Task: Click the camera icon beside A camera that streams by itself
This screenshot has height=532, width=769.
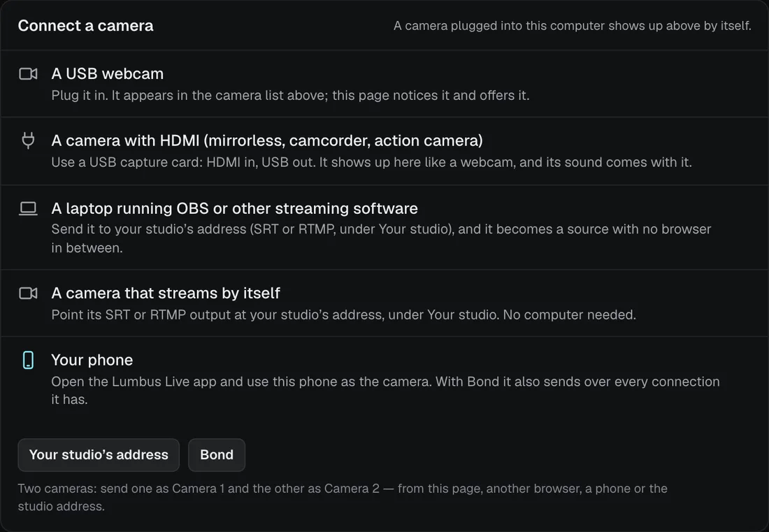Action: coord(28,293)
